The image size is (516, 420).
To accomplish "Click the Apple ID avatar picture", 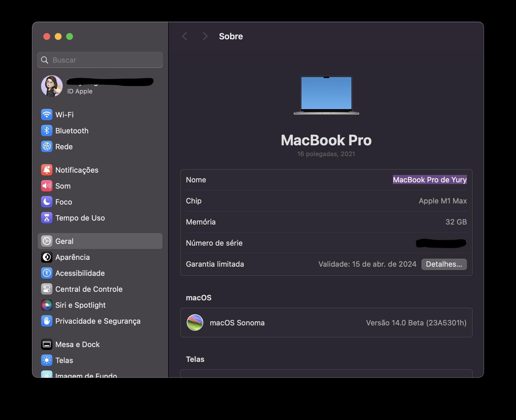I will [x=52, y=86].
